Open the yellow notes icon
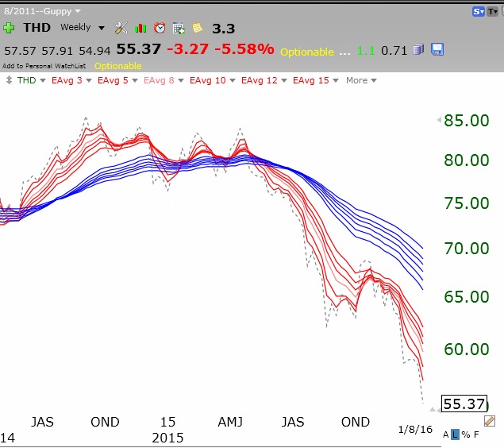 coord(196,28)
